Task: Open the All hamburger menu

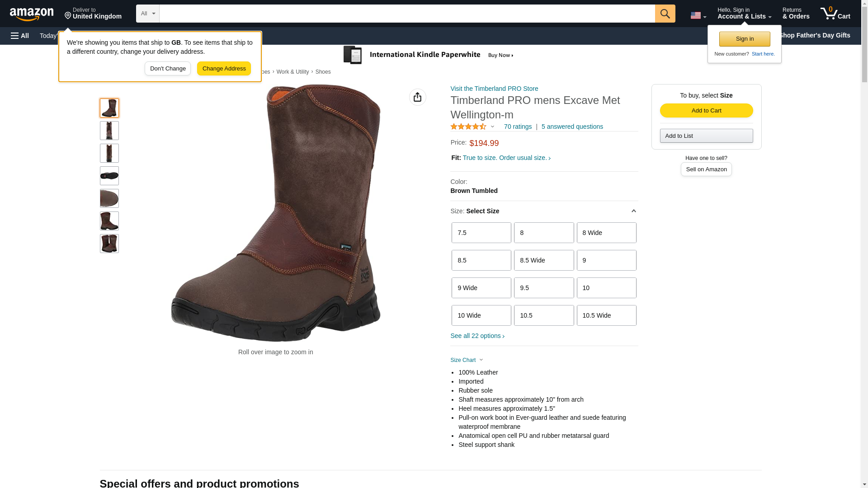Action: [20, 36]
